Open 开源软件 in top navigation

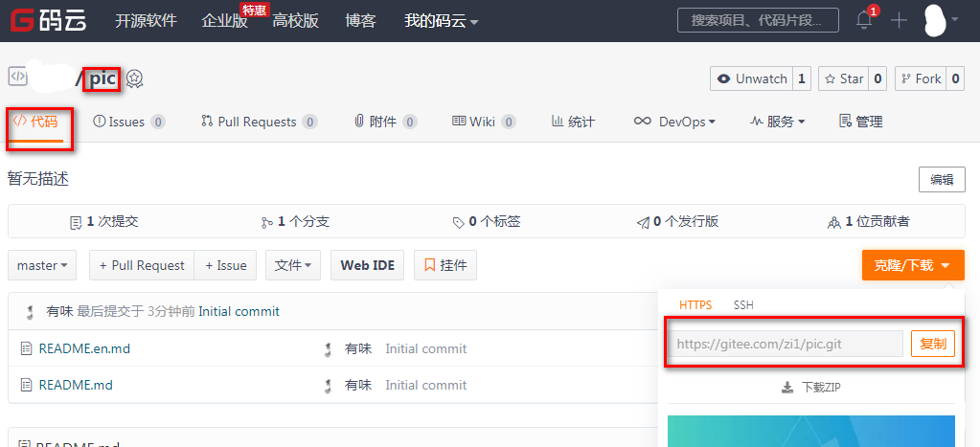pyautogui.click(x=146, y=21)
